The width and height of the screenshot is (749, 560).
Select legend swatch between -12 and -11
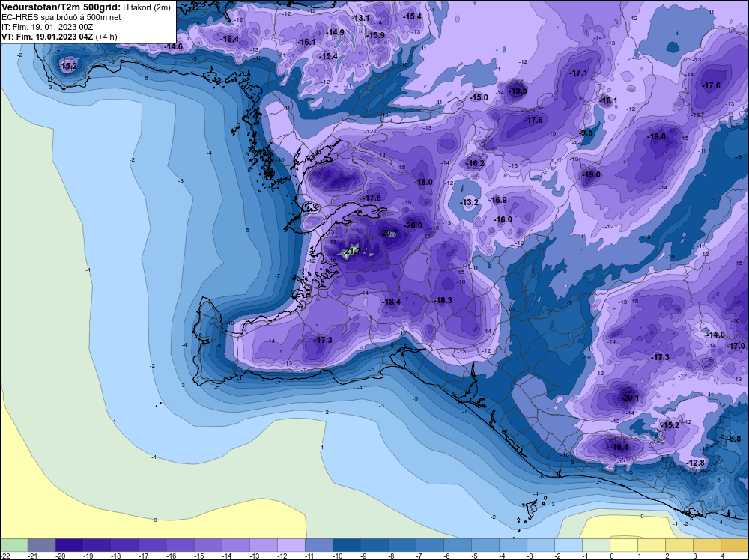tap(291, 545)
